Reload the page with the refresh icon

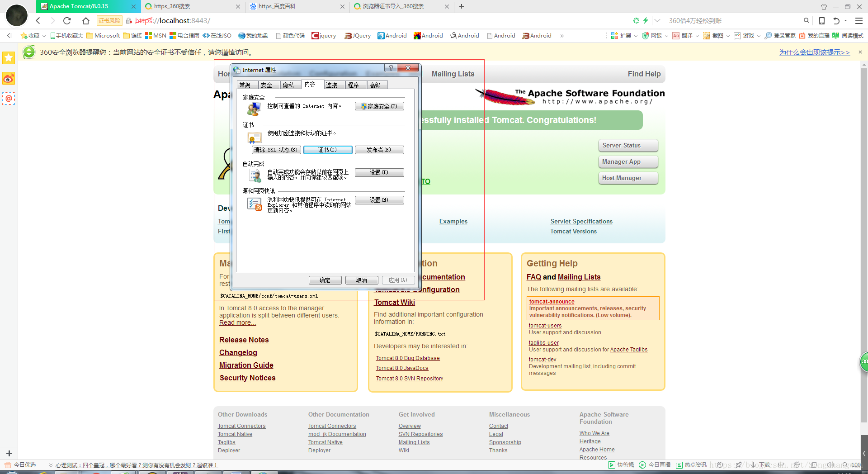pyautogui.click(x=67, y=20)
